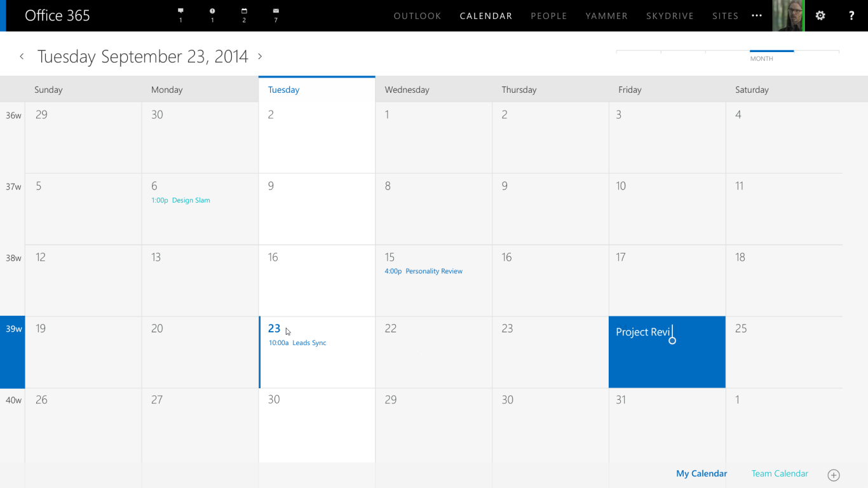Screen dimensions: 868x488
Task: Select Friday 10 in week 37
Action: (667, 209)
